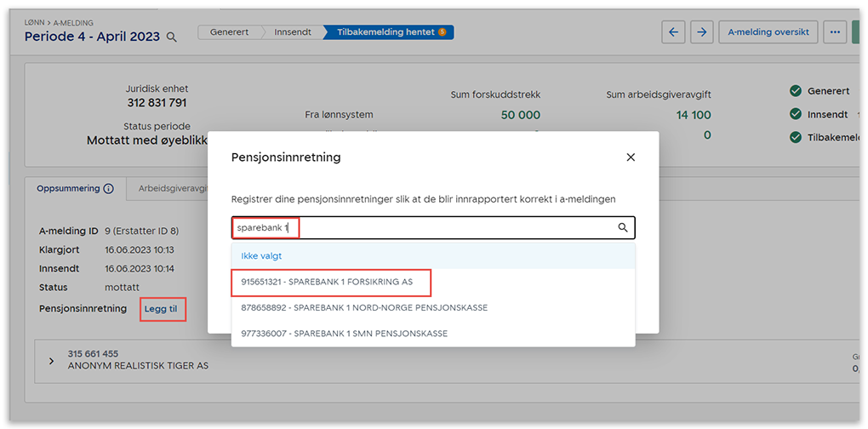Choose SPAREBANK 1 NORD-NORGE PENSJONSKASSE

tap(364, 307)
